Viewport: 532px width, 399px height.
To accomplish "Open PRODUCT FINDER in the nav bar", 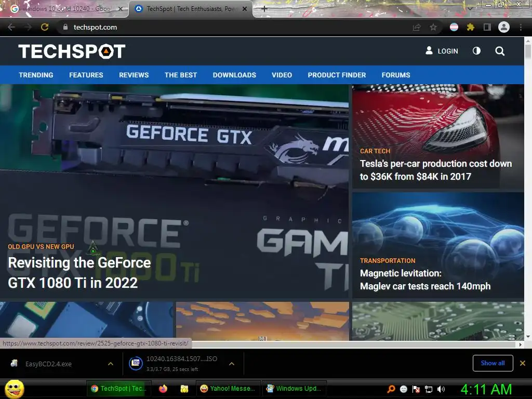I will point(337,75).
